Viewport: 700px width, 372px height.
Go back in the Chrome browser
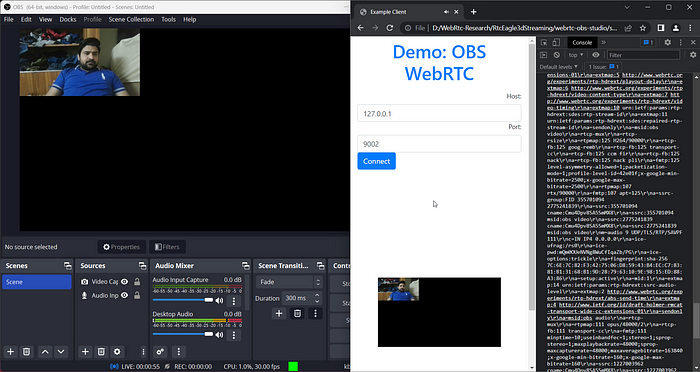tap(361, 28)
